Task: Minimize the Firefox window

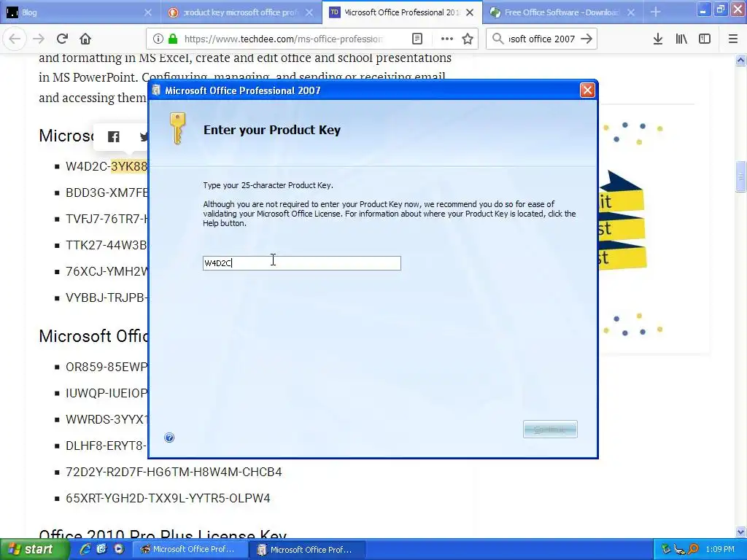Action: [703, 9]
